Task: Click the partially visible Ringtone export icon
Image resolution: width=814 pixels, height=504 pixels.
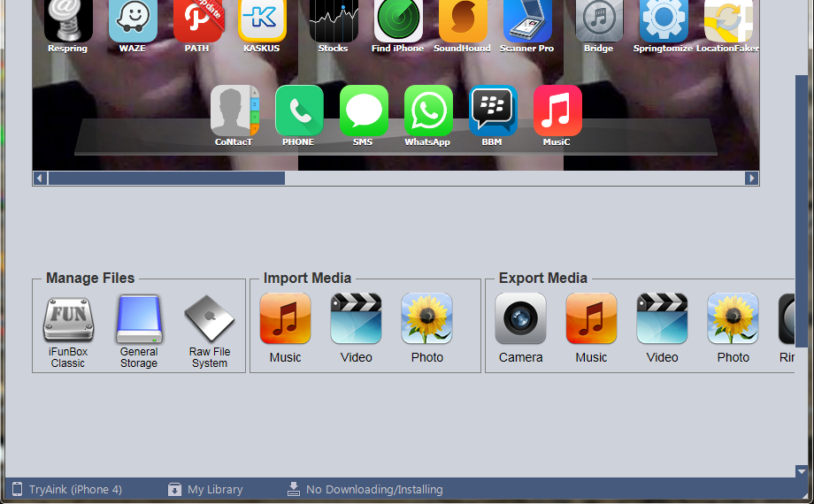Action: 786,318
